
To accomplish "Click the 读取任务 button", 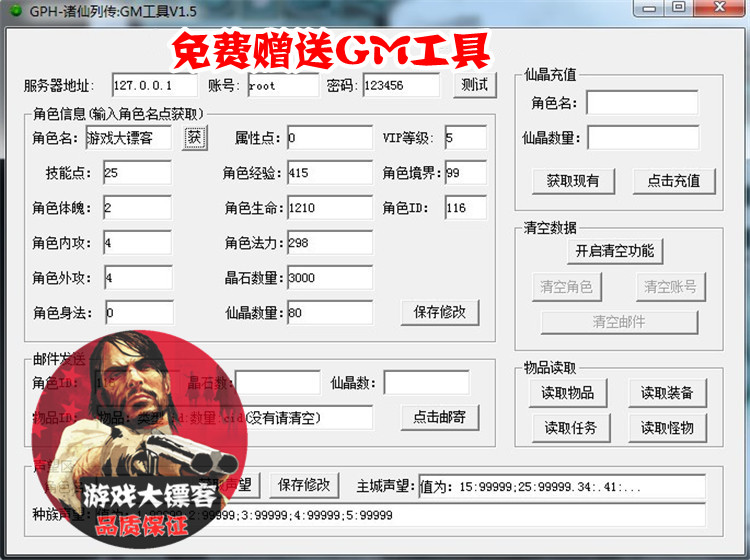I will [x=571, y=428].
